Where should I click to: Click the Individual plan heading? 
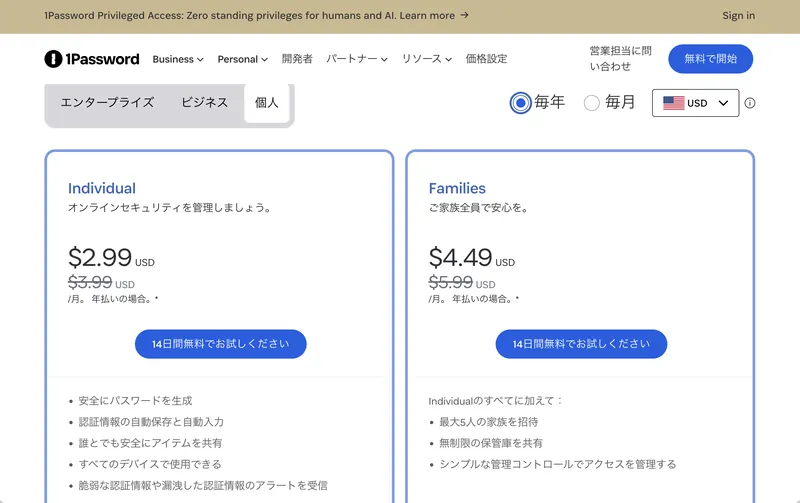click(x=102, y=188)
